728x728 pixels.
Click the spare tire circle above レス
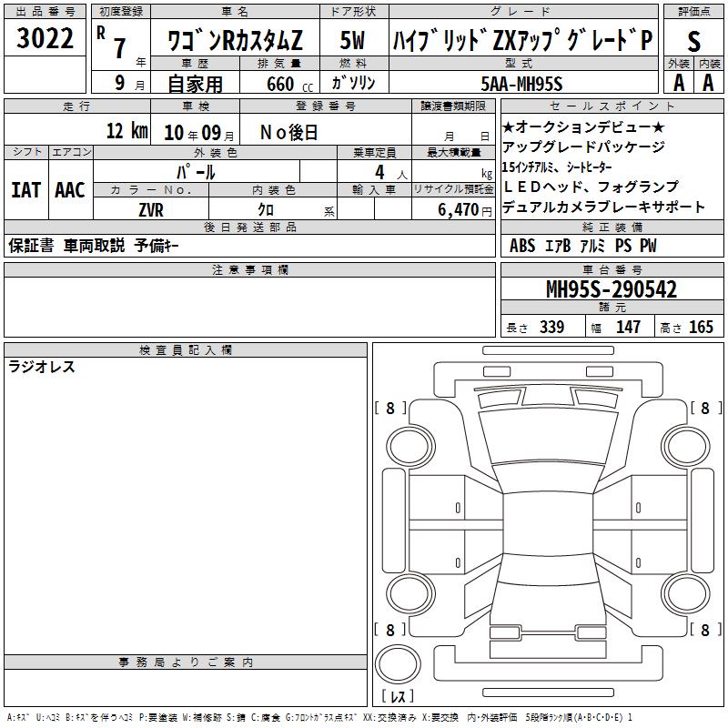pyautogui.click(x=398, y=664)
